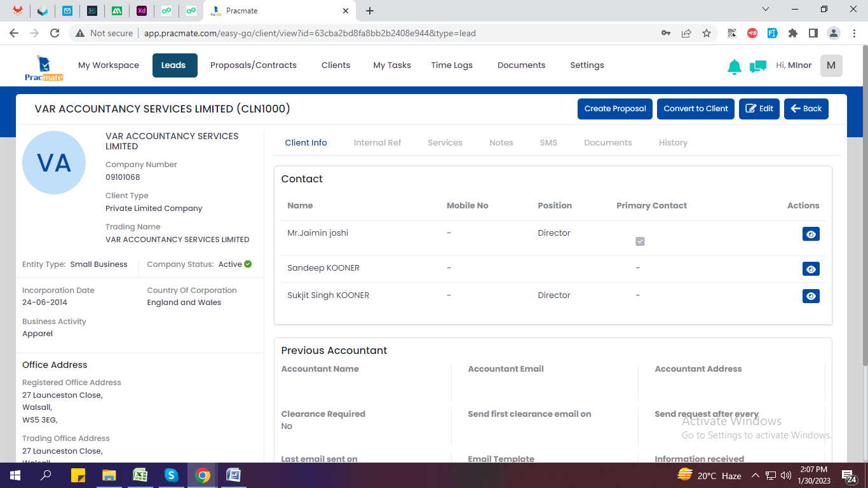The width and height of the screenshot is (868, 488).
Task: Switch to the client Documents tab
Action: tap(608, 143)
